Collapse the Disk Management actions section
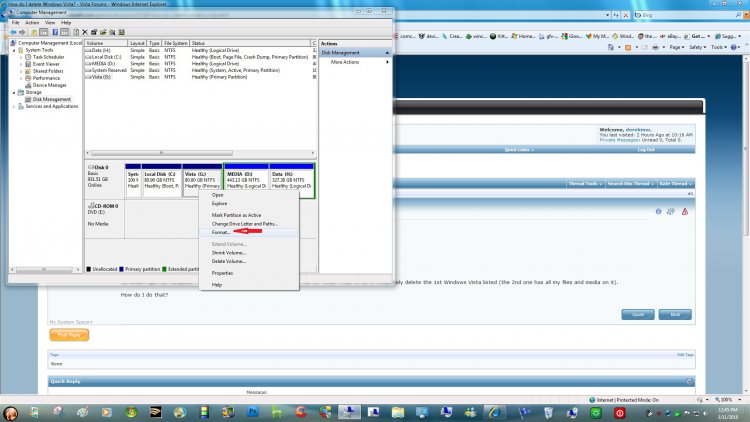Viewport: 750px width, 422px height. coord(387,53)
